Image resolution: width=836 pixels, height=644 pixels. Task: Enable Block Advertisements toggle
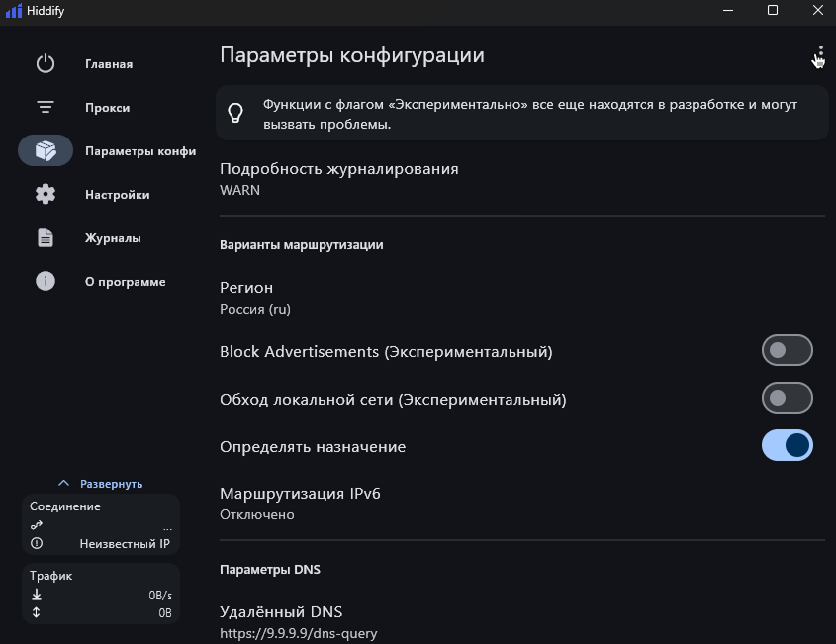pyautogui.click(x=787, y=351)
